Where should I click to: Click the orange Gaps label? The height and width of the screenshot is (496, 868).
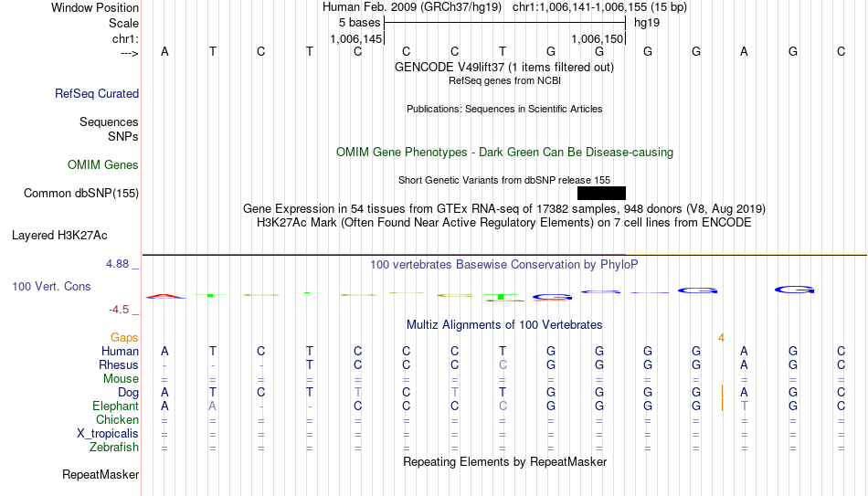(124, 338)
